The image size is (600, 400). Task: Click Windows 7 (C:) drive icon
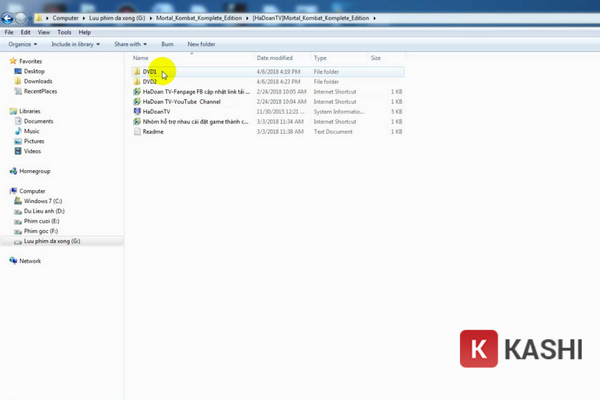coord(18,201)
